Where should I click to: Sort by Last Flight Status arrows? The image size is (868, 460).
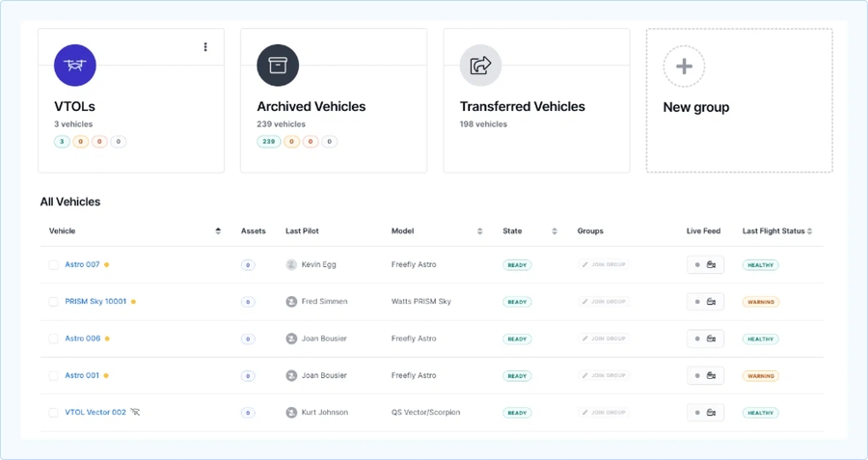tap(810, 231)
